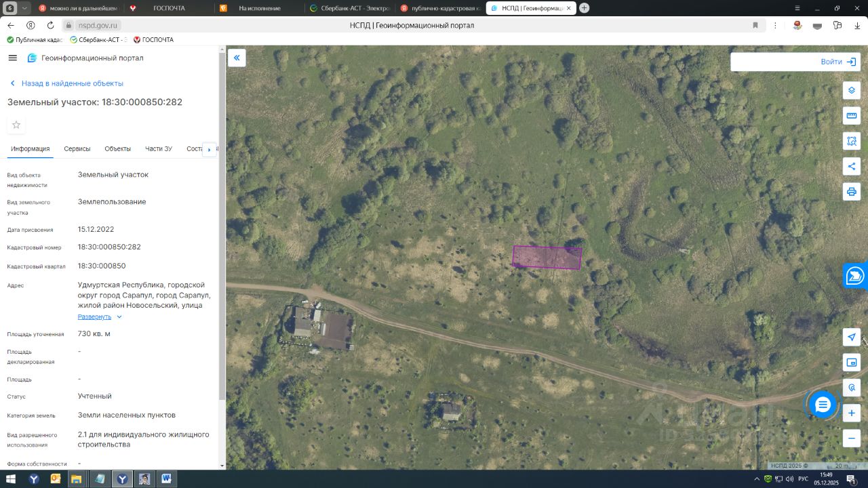Viewport: 868px width, 488px height.
Task: Close the НСПД browser tab
Action: (569, 8)
